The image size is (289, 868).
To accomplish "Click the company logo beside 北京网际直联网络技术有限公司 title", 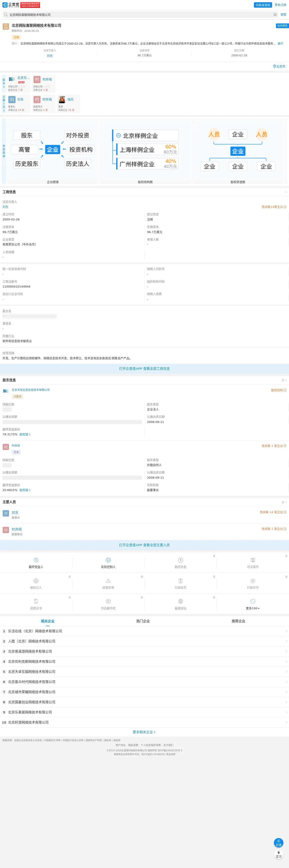I will point(6,27).
